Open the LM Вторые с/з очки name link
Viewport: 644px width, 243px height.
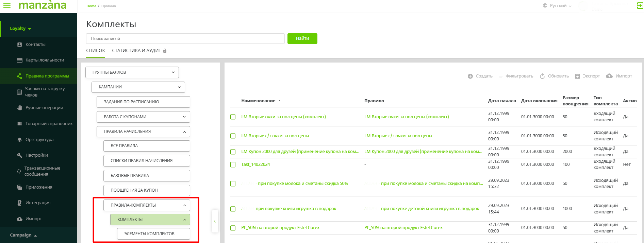click(x=275, y=136)
